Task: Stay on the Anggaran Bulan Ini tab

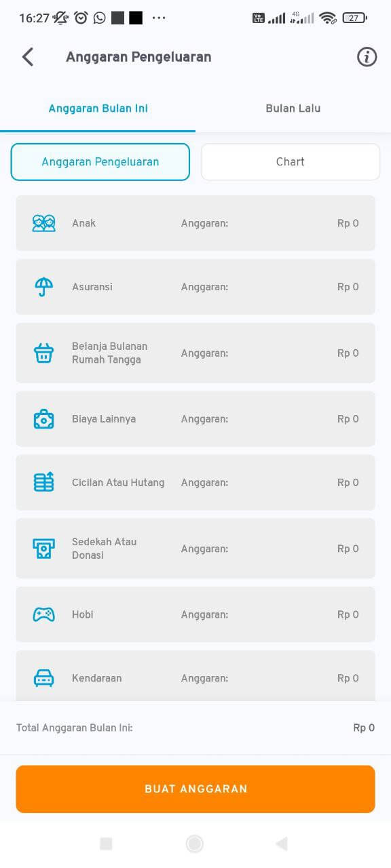Action: tap(98, 108)
